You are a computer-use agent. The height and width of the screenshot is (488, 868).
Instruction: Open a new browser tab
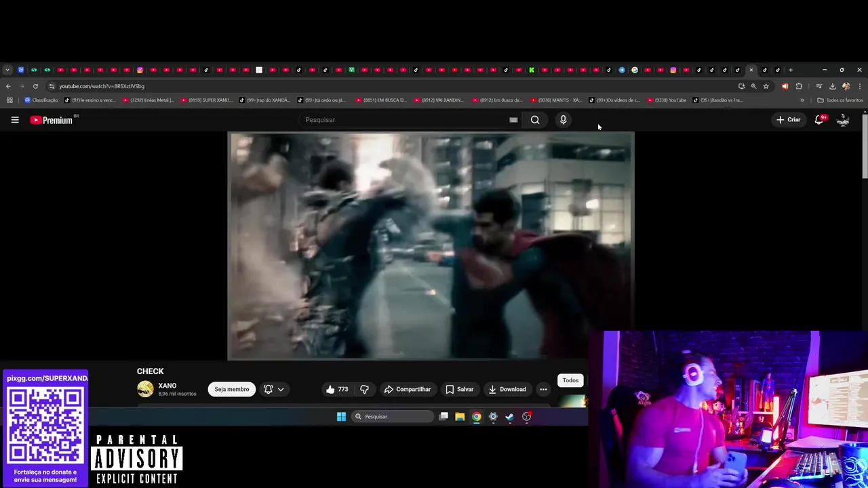[x=791, y=70]
